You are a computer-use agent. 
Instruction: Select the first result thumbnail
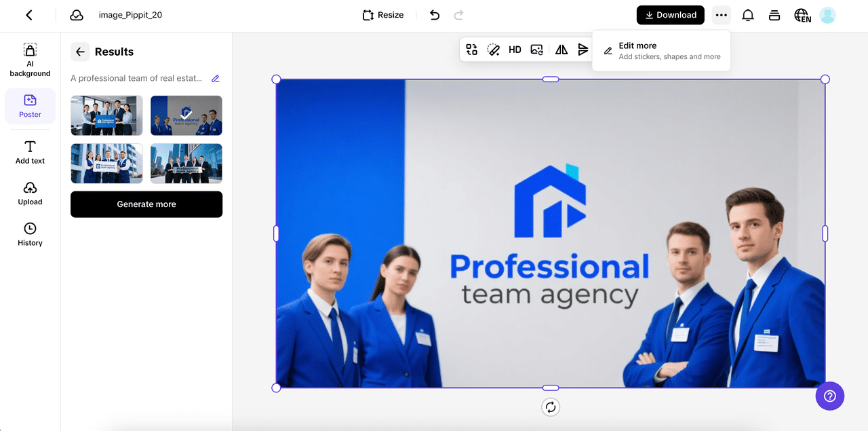pyautogui.click(x=106, y=115)
